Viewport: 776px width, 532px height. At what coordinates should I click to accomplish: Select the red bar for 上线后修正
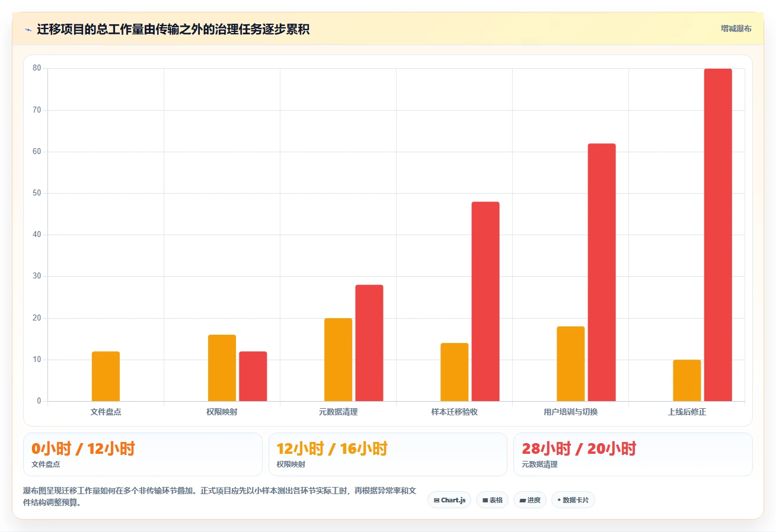tap(718, 235)
